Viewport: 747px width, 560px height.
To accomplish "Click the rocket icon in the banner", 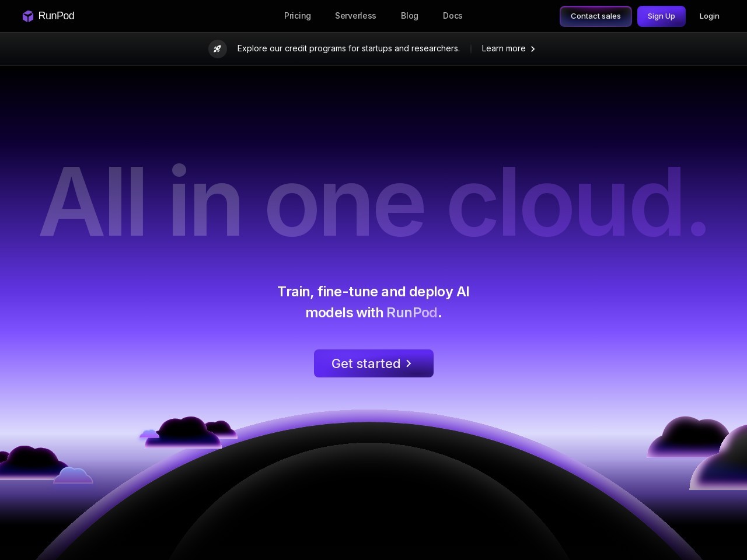I will coord(218,49).
